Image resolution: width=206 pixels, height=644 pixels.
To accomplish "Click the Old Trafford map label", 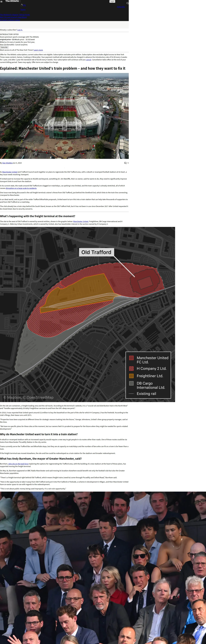I will 96,252.
